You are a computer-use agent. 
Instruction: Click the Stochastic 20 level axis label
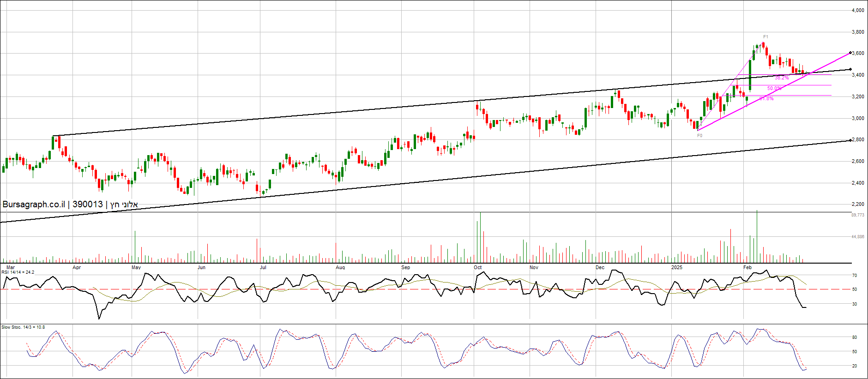855,366
